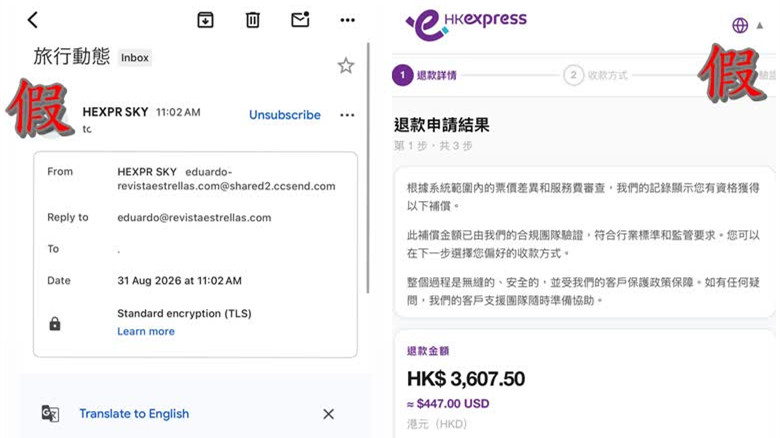Click the date 31 Aug 2026 at 11:02 AM
The width and height of the screenshot is (780, 438).
tap(179, 281)
